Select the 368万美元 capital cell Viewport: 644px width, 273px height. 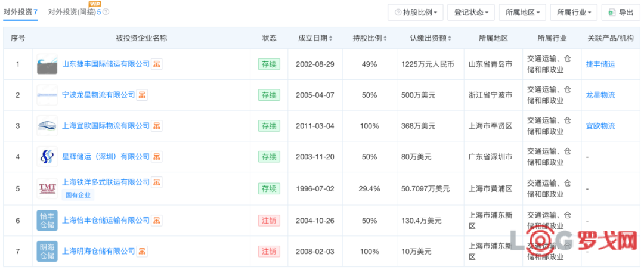418,126
